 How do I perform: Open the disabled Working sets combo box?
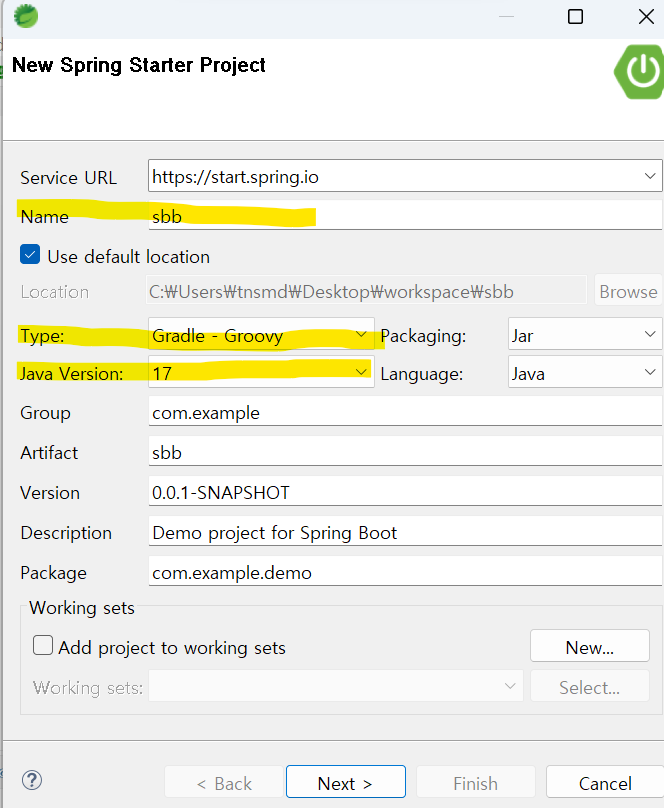pyautogui.click(x=336, y=686)
